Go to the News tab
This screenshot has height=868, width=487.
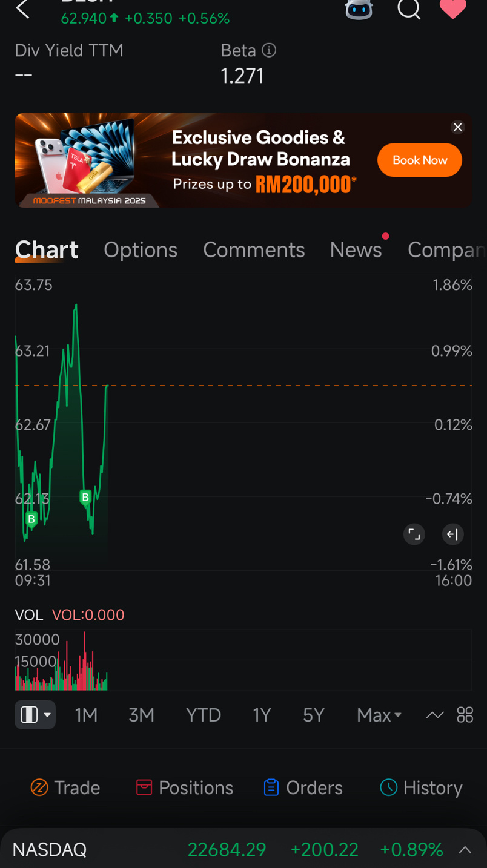click(x=356, y=250)
